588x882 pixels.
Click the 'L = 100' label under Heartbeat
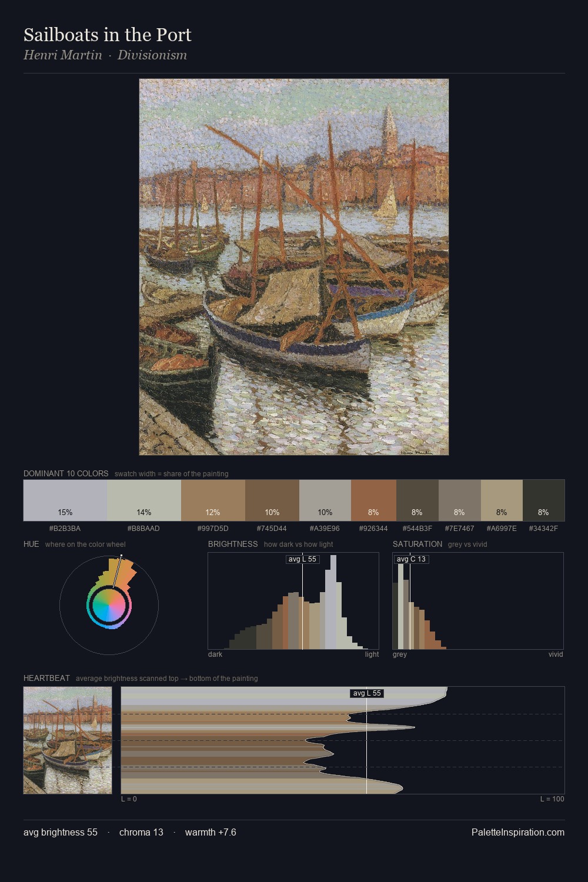tap(552, 799)
